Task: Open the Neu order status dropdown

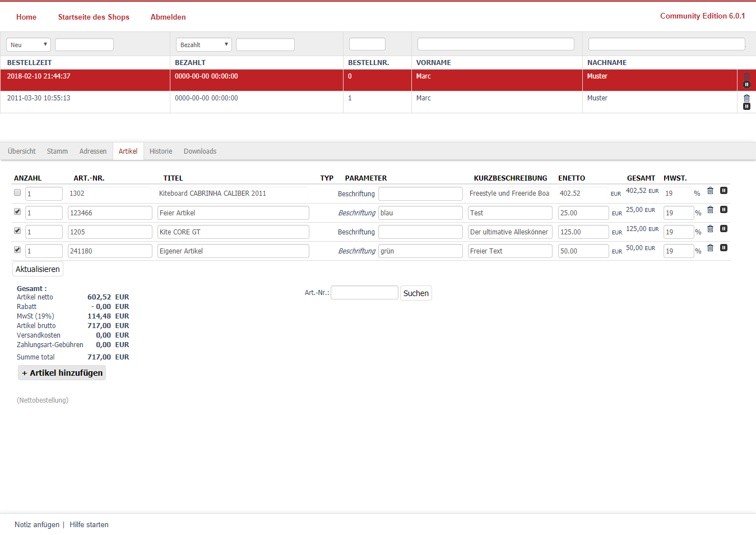Action: pos(29,45)
